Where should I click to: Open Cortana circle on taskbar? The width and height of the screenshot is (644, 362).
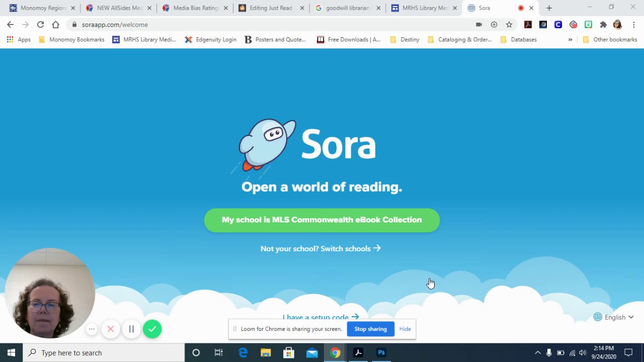pos(196,352)
